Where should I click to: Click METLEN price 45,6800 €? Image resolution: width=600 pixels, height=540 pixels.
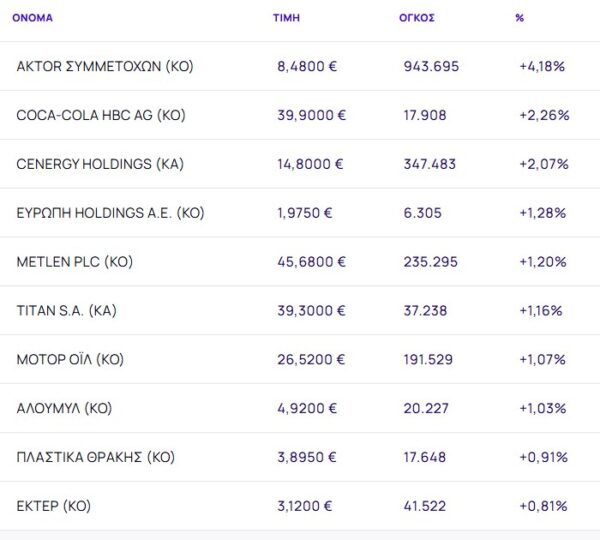311,262
